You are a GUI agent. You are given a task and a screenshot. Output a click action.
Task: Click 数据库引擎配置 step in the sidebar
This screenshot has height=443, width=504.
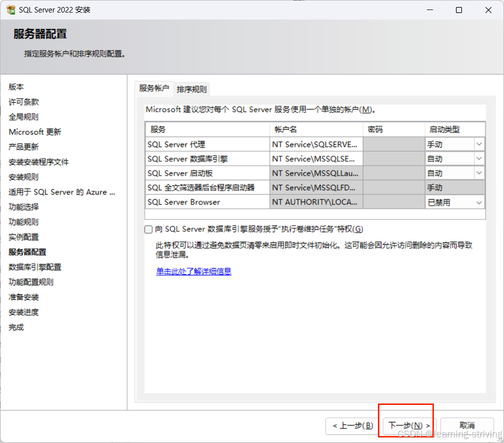point(35,267)
